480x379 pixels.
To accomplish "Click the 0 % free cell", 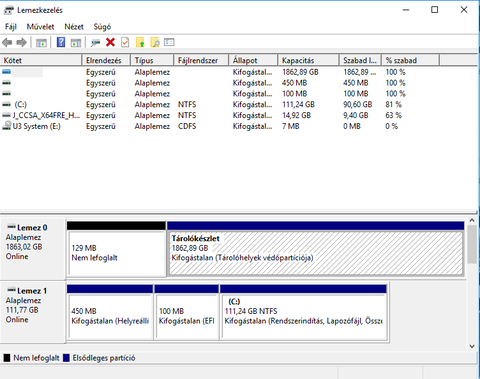I will coord(392,126).
